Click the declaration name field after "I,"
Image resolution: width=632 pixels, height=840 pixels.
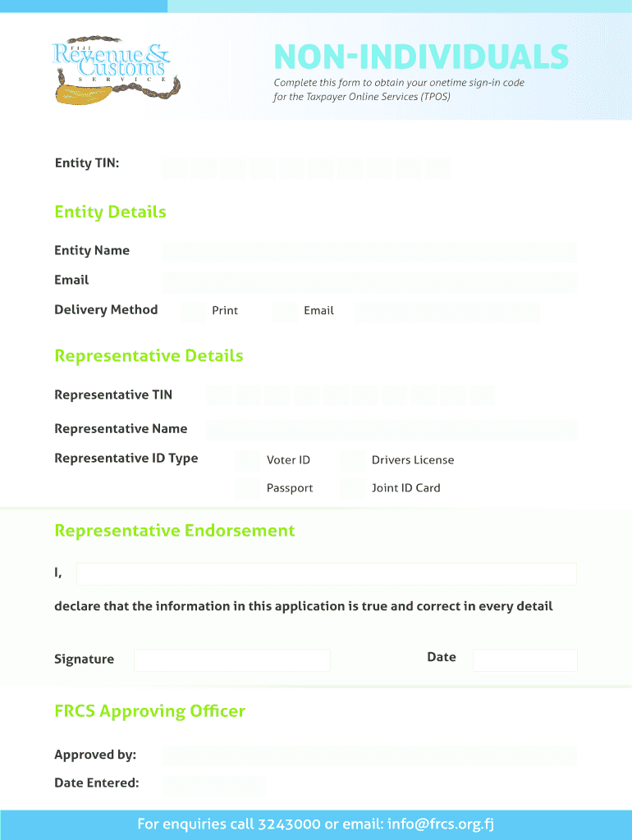326,574
